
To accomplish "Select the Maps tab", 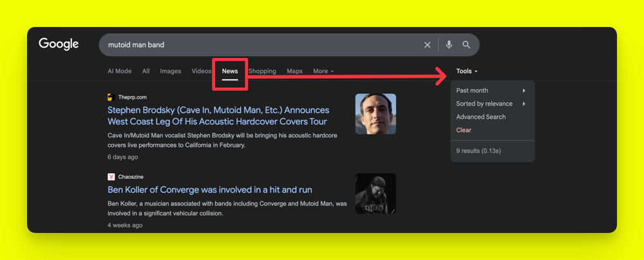I will click(294, 71).
